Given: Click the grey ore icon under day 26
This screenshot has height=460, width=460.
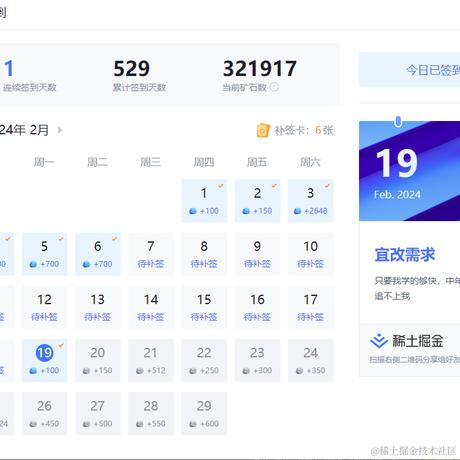Looking at the screenshot, I should (33, 424).
